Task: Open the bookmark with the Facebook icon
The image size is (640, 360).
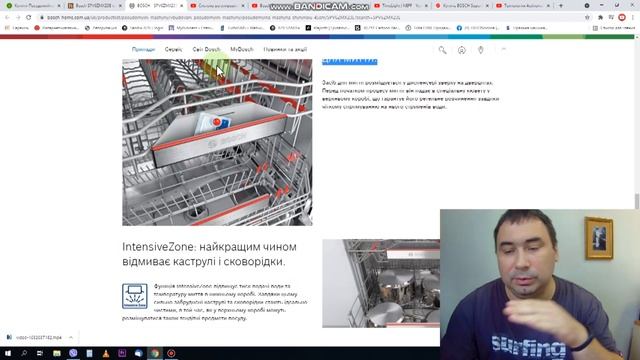Action: point(478,28)
